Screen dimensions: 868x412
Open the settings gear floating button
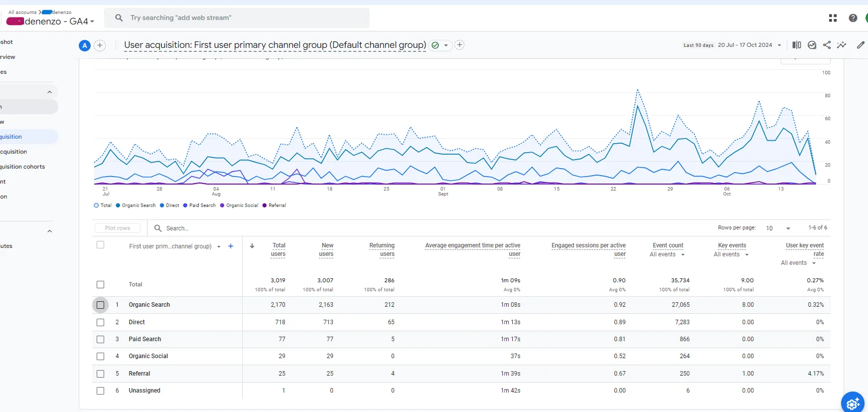pos(853,403)
